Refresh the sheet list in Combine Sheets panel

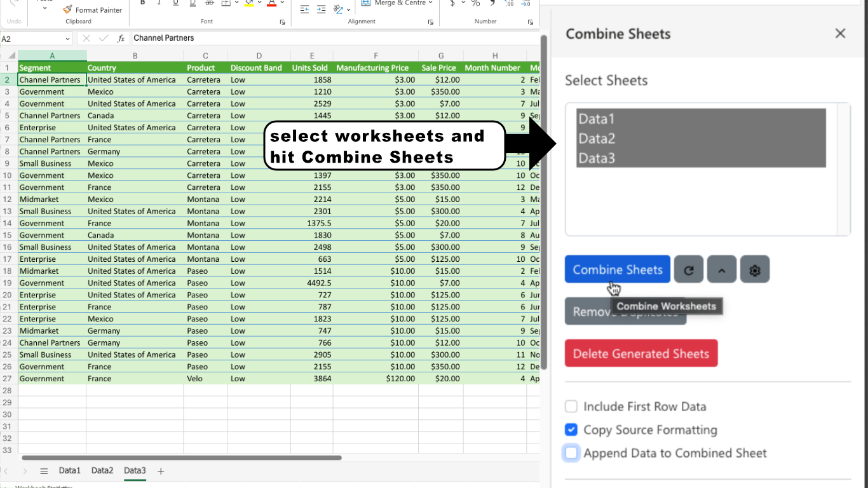click(689, 269)
